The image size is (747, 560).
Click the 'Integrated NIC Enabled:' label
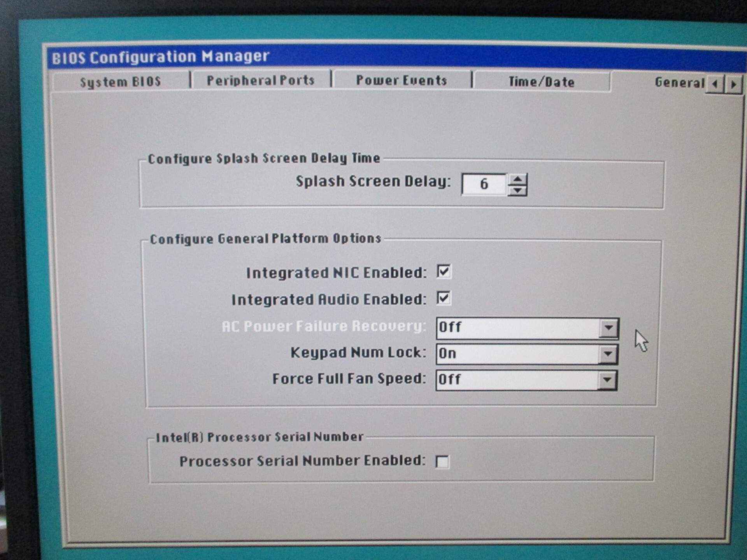(x=336, y=273)
